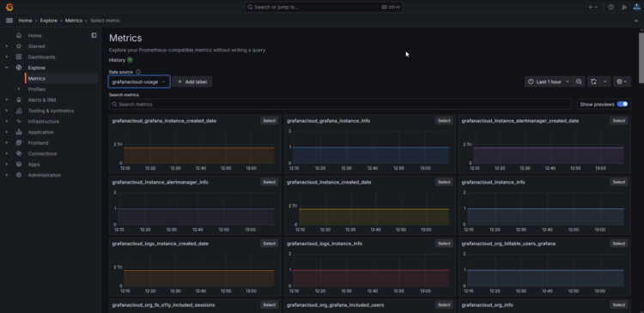Refresh metrics with the refresh icon

pos(593,81)
